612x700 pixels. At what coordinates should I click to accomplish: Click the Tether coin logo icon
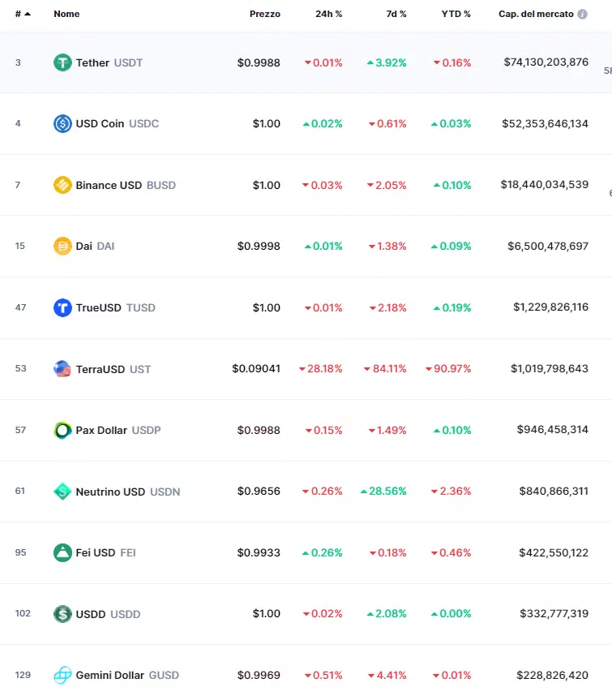[62, 62]
